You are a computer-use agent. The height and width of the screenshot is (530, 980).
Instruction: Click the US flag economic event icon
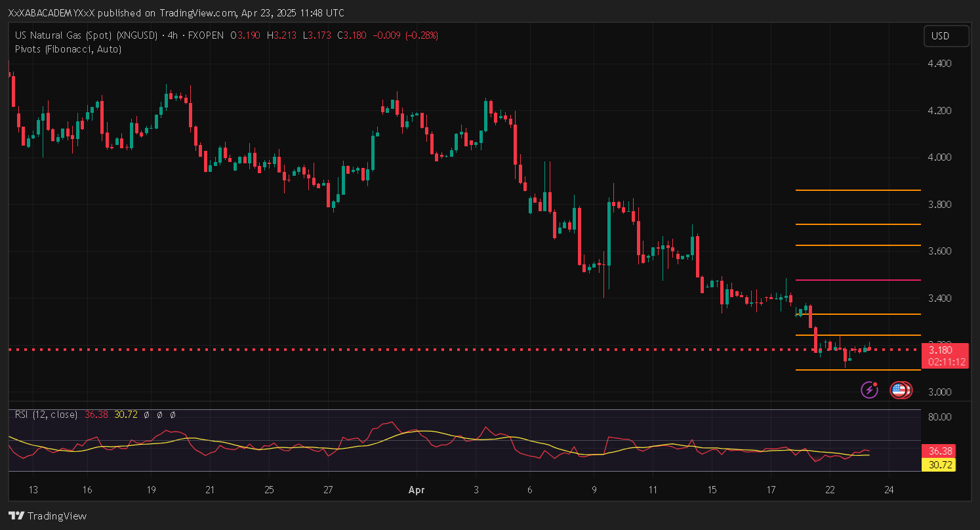coord(900,390)
